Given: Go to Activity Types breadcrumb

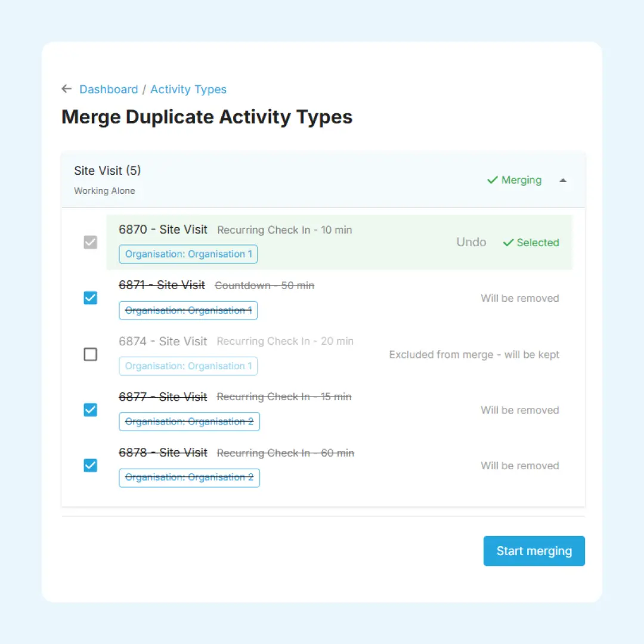Looking at the screenshot, I should tap(188, 89).
